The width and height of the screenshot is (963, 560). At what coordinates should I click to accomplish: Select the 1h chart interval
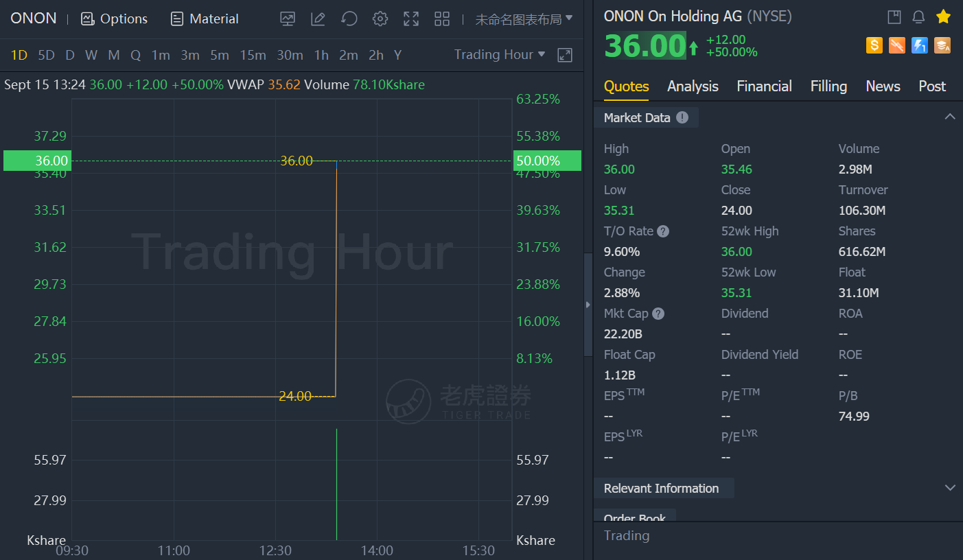[x=321, y=55]
